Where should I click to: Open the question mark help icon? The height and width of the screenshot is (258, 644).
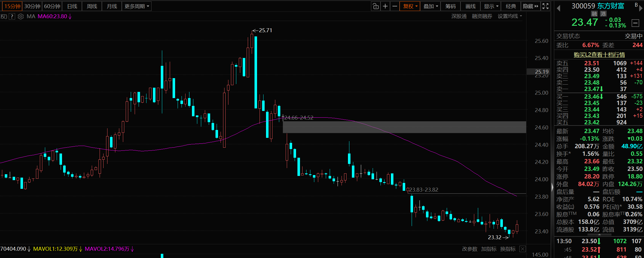click(x=12, y=17)
